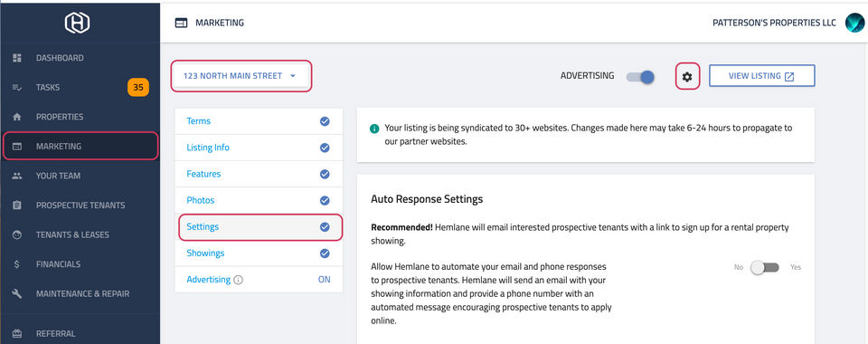This screenshot has width=868, height=344.
Task: Open the listing settings gear icon
Action: click(x=687, y=76)
